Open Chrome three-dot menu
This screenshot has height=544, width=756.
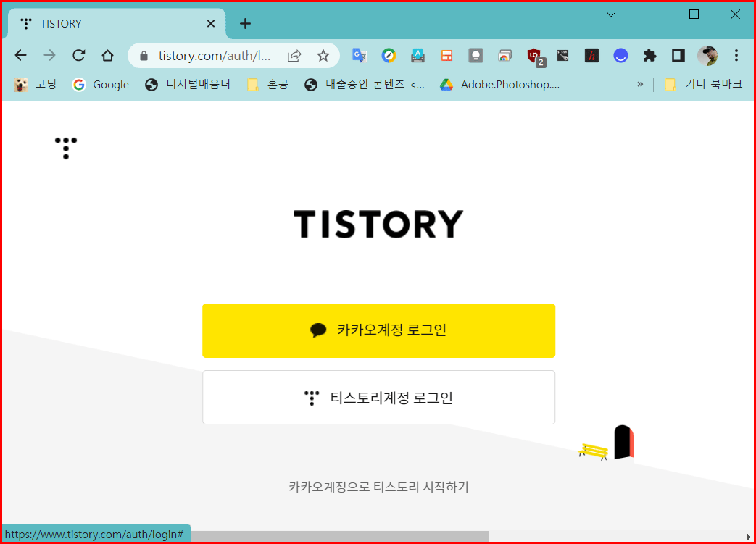click(x=736, y=56)
